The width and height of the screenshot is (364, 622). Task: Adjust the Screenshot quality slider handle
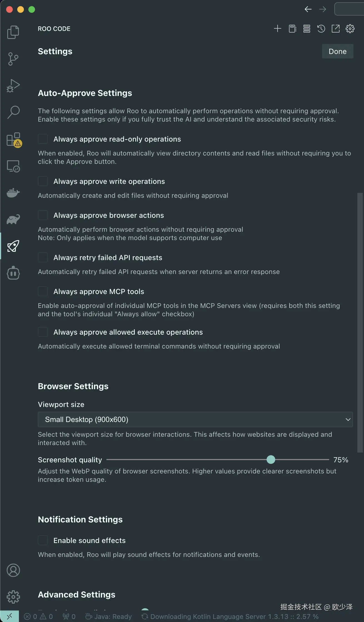coord(271,460)
